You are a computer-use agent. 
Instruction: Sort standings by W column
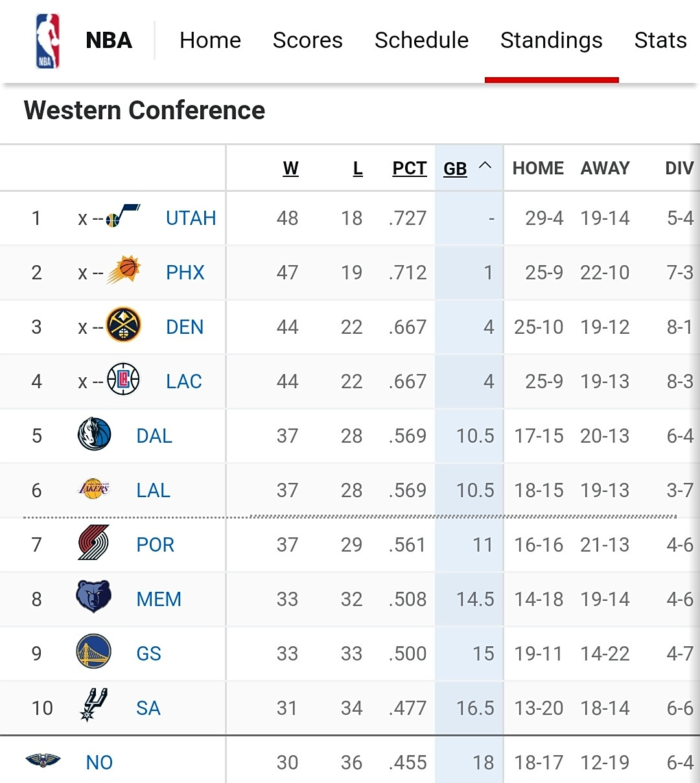290,169
